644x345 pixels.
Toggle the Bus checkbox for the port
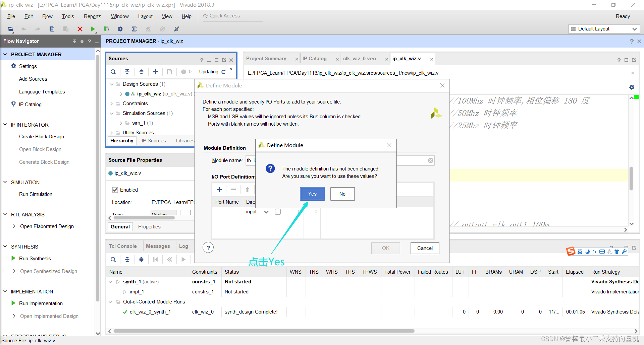tap(278, 212)
